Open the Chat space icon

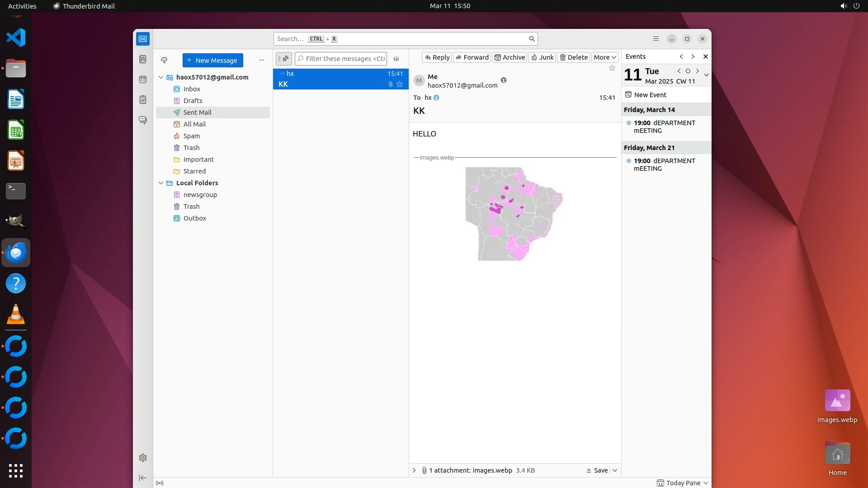pyautogui.click(x=143, y=120)
